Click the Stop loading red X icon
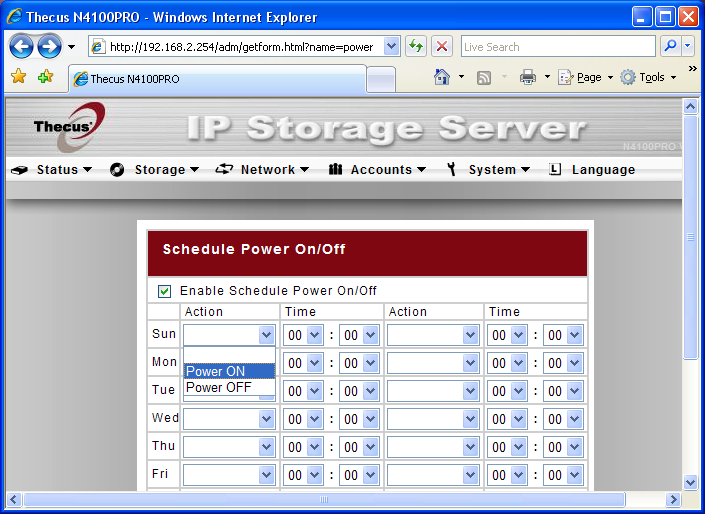The height and width of the screenshot is (514, 705). [x=442, y=46]
